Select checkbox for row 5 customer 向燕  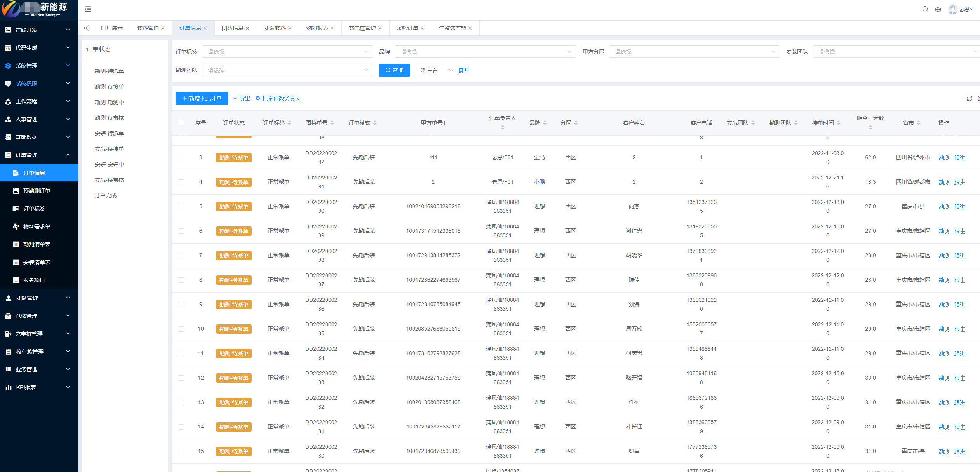(x=181, y=207)
